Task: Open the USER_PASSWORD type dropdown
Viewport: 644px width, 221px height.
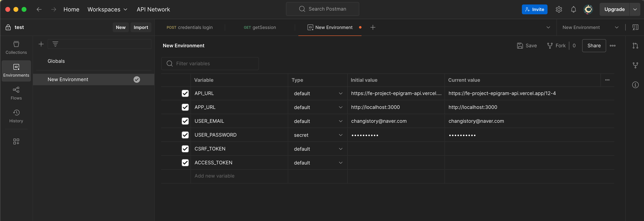Action: pyautogui.click(x=318, y=135)
